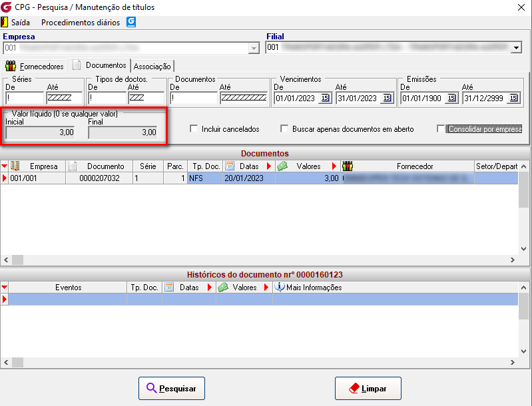The height and width of the screenshot is (406, 532).
Task: Click Documentos Até input field
Action: (x=244, y=98)
